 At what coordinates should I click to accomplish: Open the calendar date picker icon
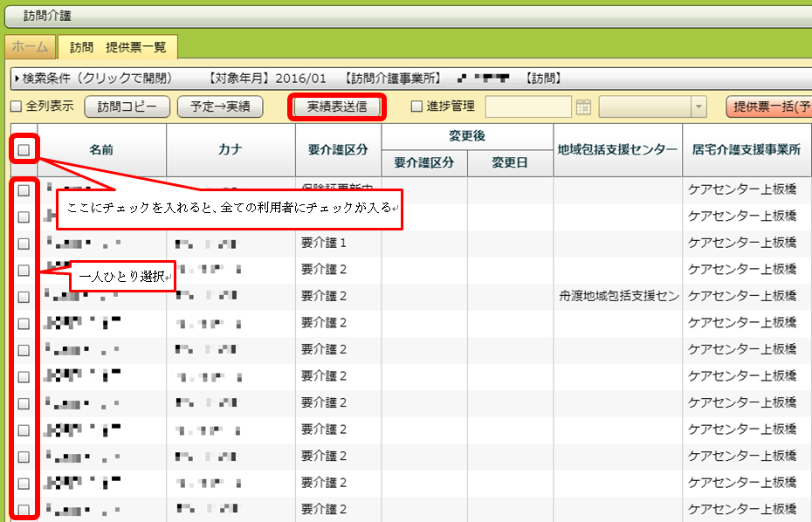point(584,106)
